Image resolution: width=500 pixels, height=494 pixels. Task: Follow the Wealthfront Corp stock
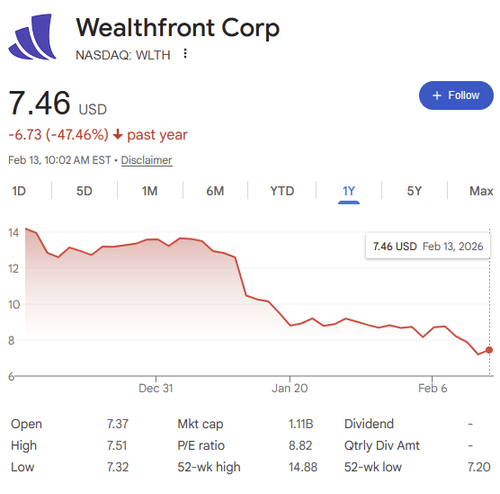[x=456, y=95]
